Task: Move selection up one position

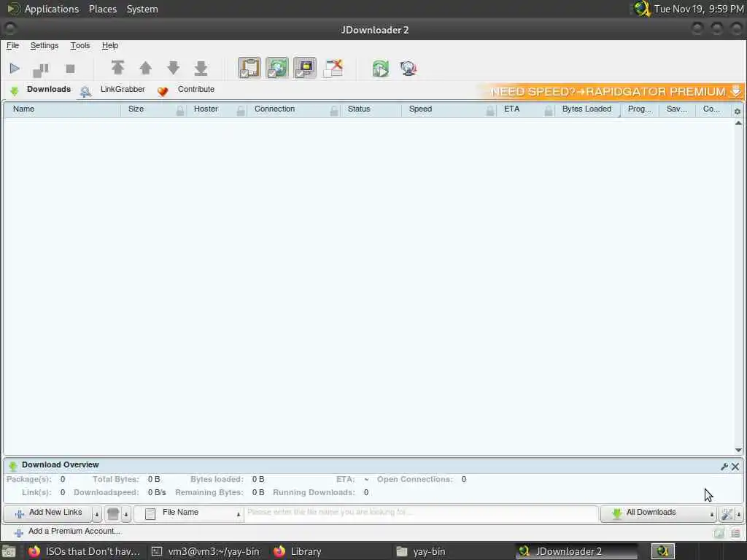Action: (x=146, y=68)
